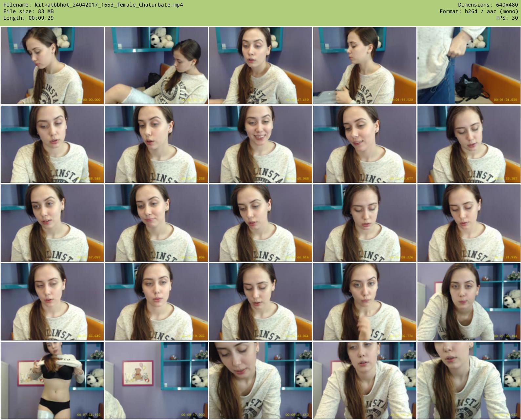The width and height of the screenshot is (521, 420).
Task: Open the thumbnail stamped 00:07:54.193
Action: point(52,381)
